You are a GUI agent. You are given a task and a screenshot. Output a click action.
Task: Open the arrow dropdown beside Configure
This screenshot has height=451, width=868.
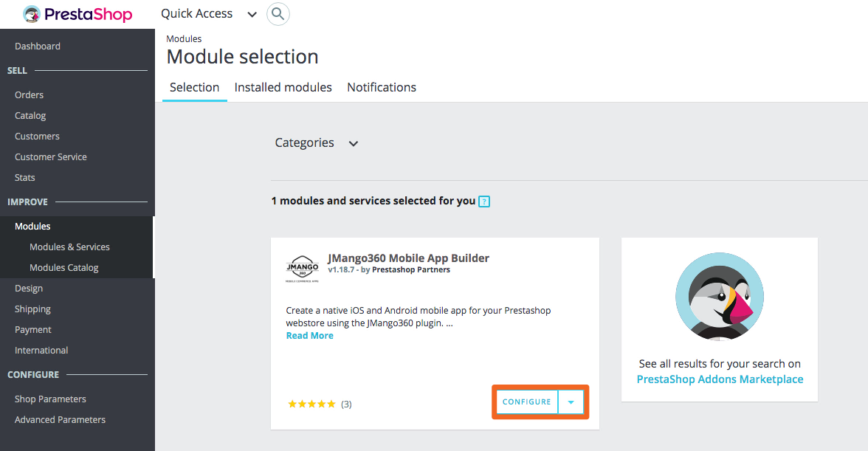point(571,402)
